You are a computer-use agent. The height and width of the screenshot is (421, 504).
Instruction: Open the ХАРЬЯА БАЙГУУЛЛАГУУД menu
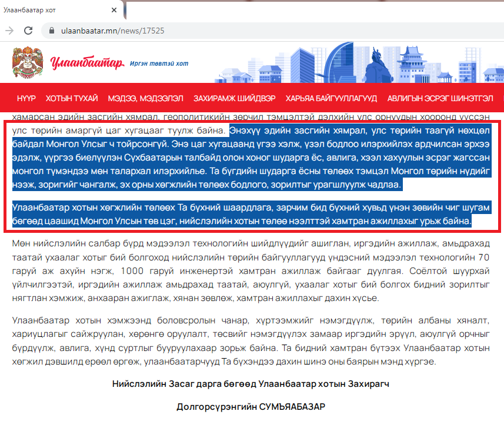[x=331, y=98]
